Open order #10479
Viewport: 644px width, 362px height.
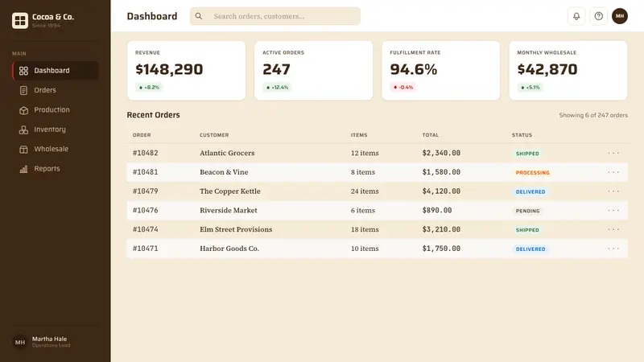146,191
